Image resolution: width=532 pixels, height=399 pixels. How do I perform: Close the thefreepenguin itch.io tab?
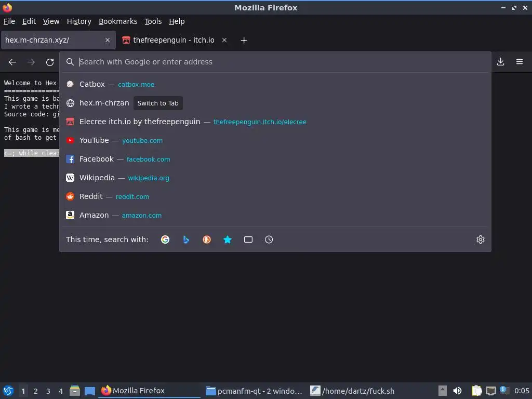tap(224, 40)
